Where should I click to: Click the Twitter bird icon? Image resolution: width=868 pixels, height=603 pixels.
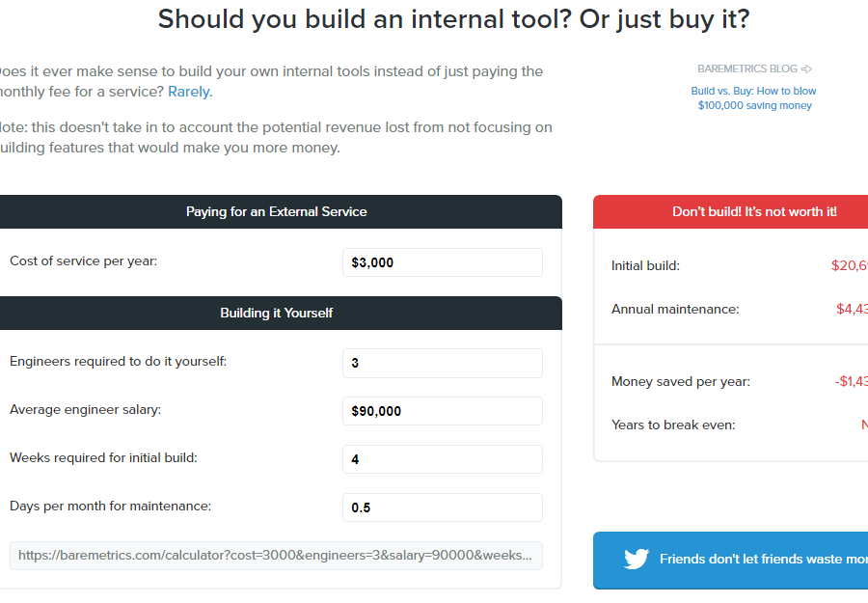637,559
